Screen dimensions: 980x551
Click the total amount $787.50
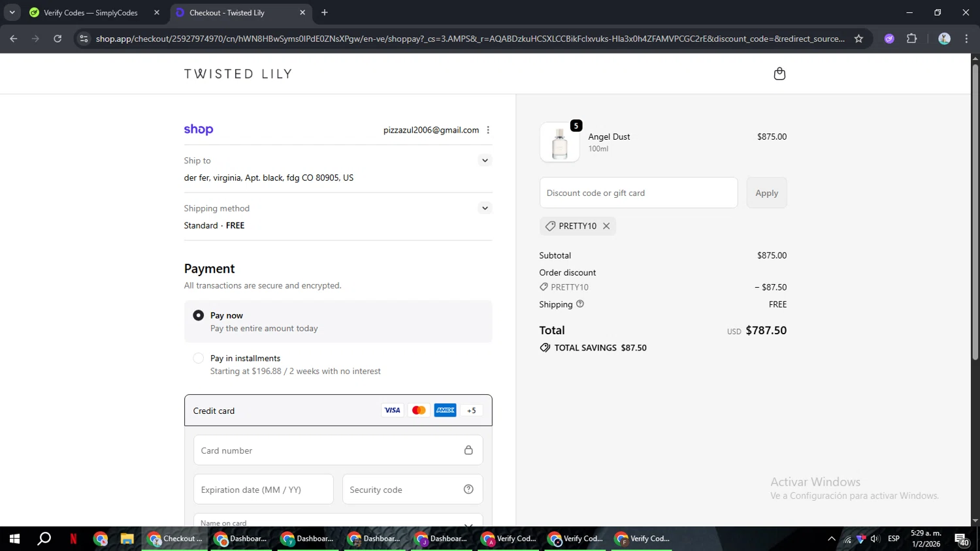click(766, 330)
